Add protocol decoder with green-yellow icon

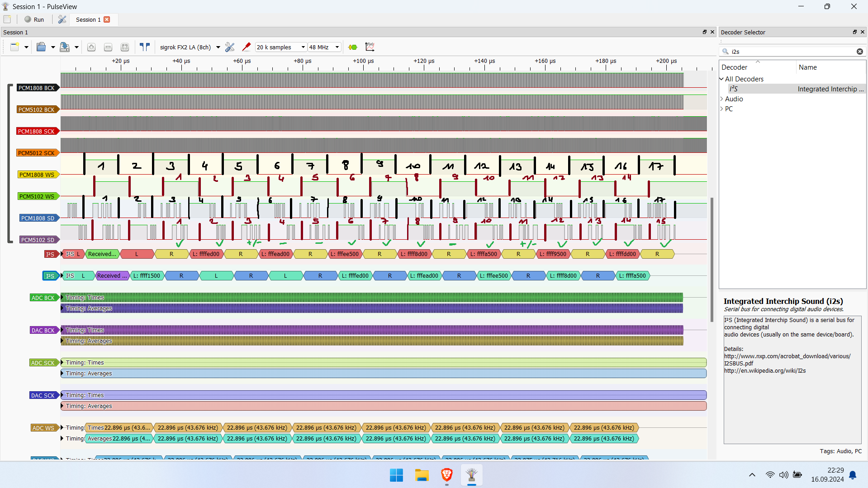(x=353, y=47)
